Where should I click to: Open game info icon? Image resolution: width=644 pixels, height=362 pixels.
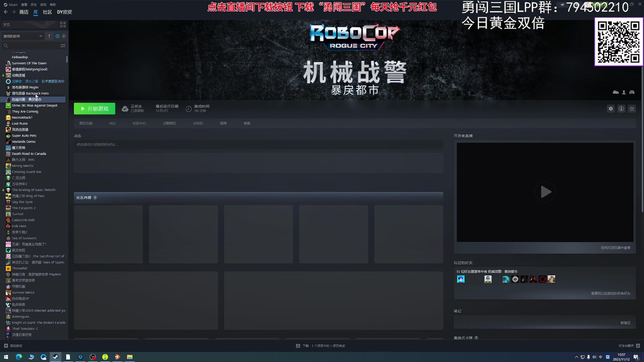click(622, 109)
